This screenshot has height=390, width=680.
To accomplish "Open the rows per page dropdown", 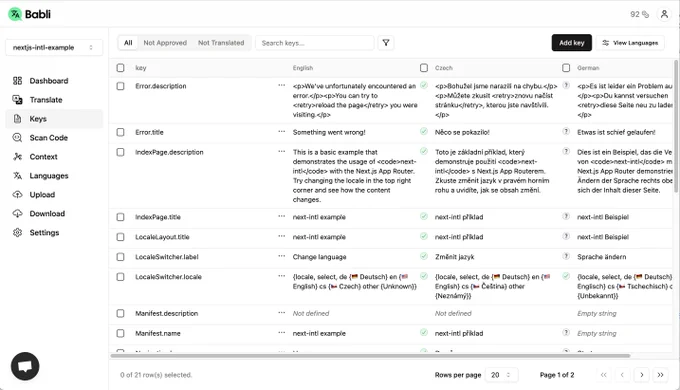I will tap(502, 375).
